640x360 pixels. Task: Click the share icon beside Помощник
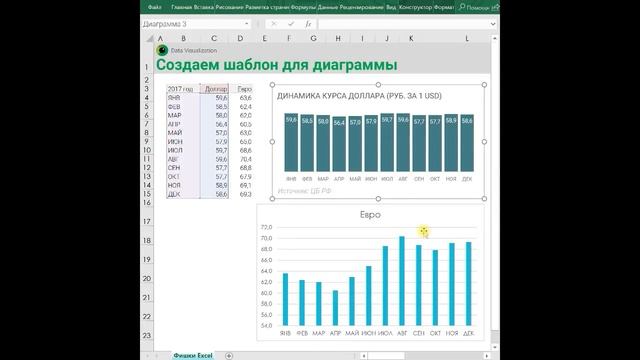(495, 7)
